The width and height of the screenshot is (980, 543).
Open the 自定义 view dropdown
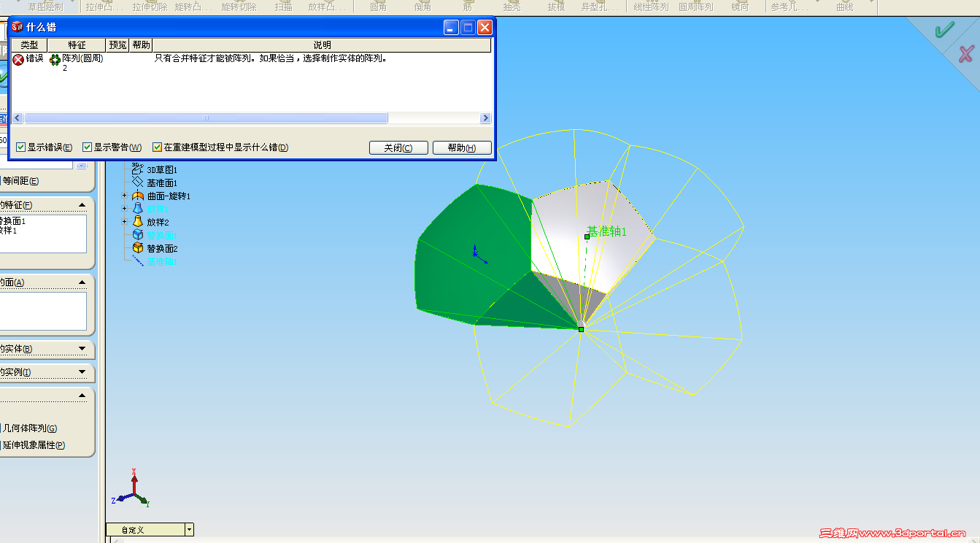pyautogui.click(x=190, y=530)
